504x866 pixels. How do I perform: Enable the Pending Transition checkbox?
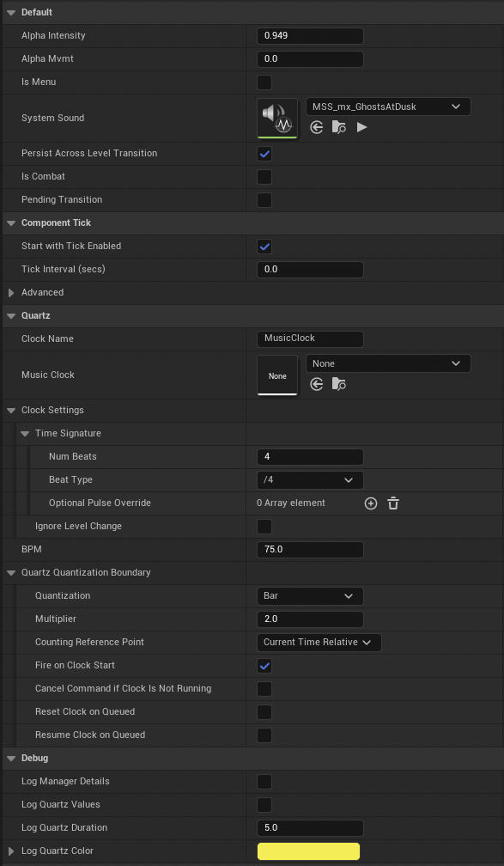click(264, 200)
